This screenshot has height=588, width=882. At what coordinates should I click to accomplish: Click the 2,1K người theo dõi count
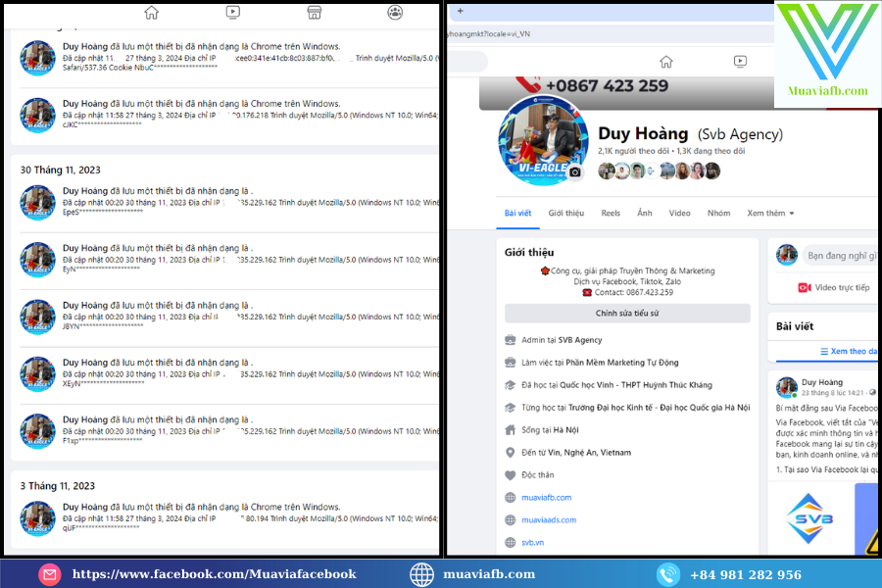[x=633, y=151]
